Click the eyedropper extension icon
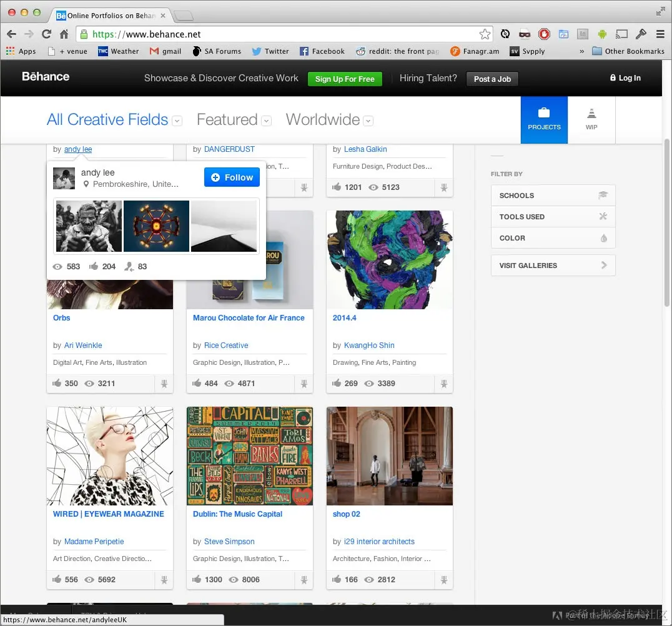This screenshot has height=626, width=672. [641, 34]
